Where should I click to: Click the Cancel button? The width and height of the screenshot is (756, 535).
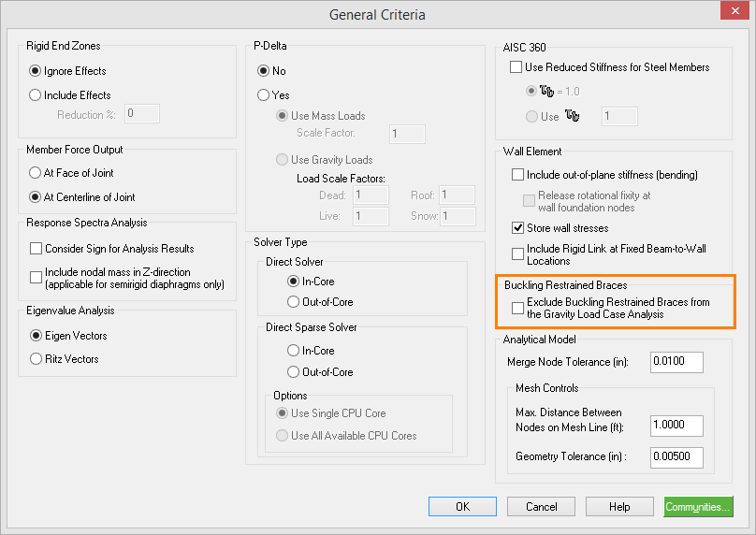point(542,507)
